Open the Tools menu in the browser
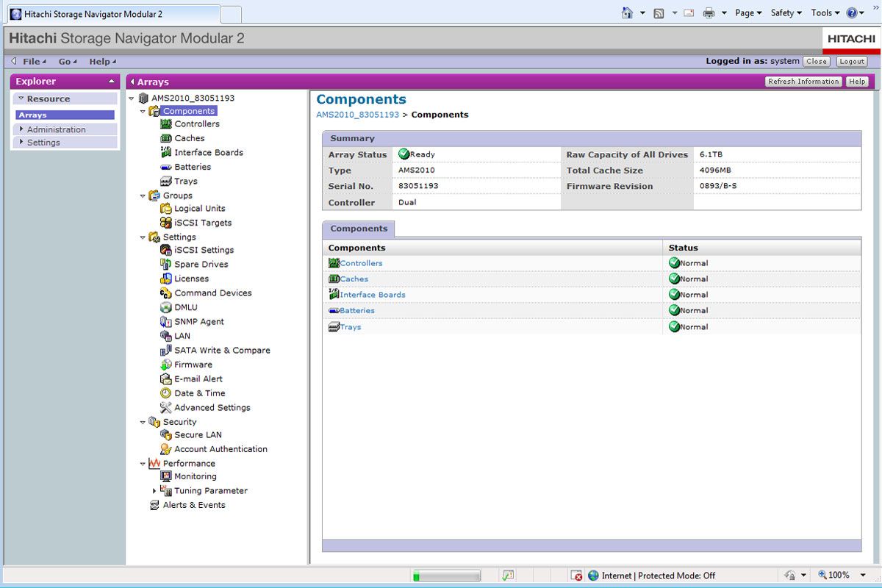 click(x=822, y=12)
